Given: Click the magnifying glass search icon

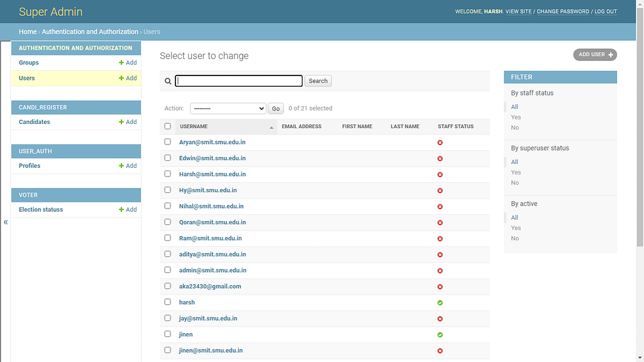Looking at the screenshot, I should [168, 81].
